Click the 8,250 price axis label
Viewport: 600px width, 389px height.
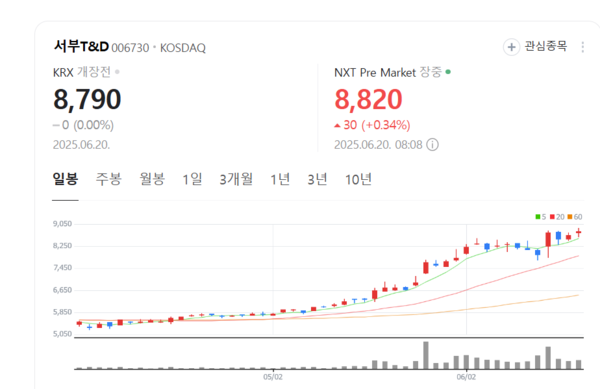[62, 246]
